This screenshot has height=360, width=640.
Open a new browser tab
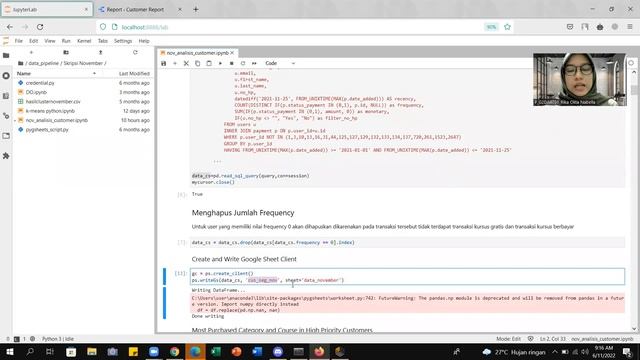click(x=196, y=9)
